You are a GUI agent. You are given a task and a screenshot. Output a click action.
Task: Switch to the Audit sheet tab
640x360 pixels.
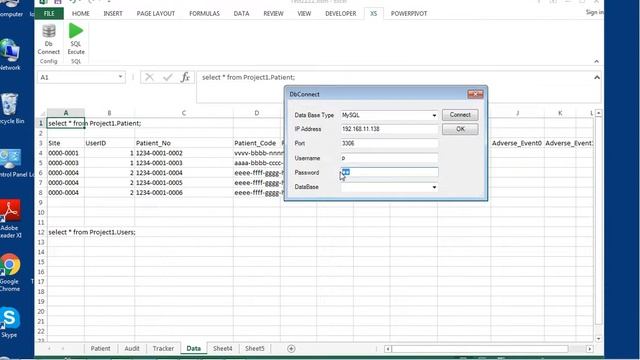coord(132,349)
